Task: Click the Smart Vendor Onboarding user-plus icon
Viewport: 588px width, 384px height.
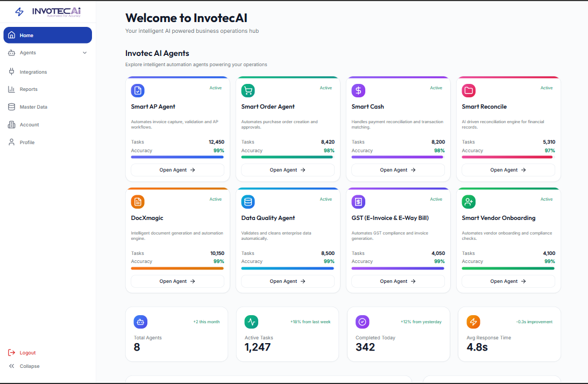Action: click(x=469, y=202)
